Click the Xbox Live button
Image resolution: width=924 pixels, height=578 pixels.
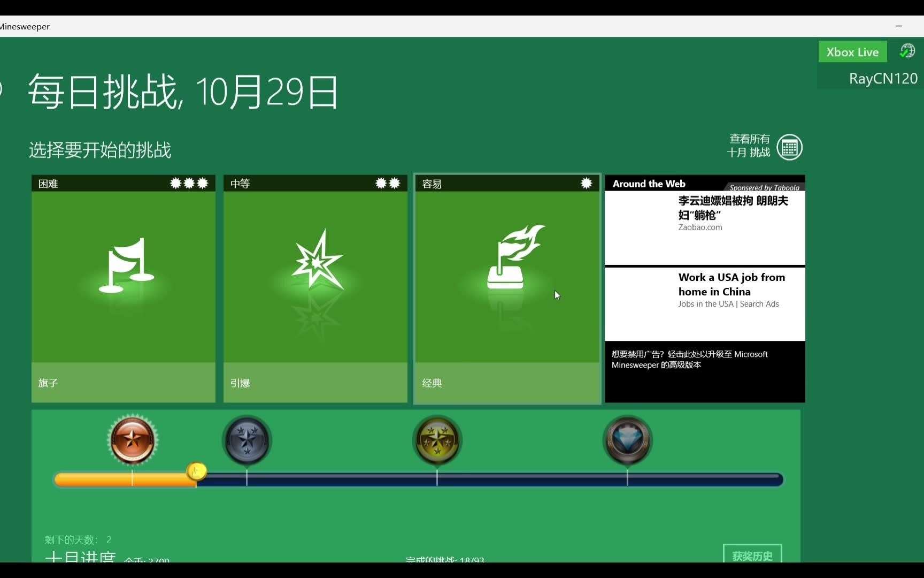852,52
